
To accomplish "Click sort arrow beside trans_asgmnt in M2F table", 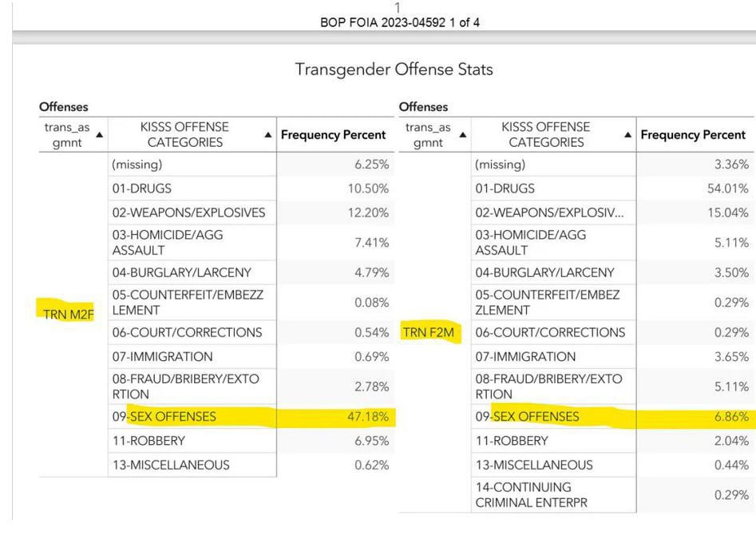I will click(x=99, y=135).
